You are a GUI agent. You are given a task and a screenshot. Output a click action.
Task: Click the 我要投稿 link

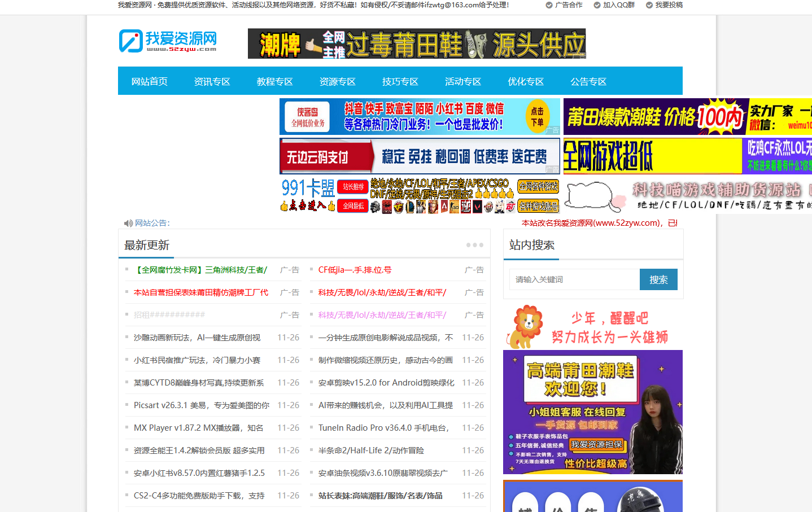tap(669, 5)
